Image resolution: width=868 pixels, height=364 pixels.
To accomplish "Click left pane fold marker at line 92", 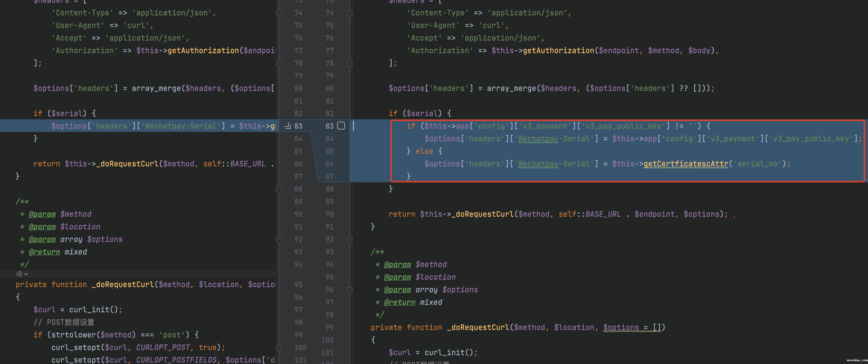I will (x=279, y=240).
